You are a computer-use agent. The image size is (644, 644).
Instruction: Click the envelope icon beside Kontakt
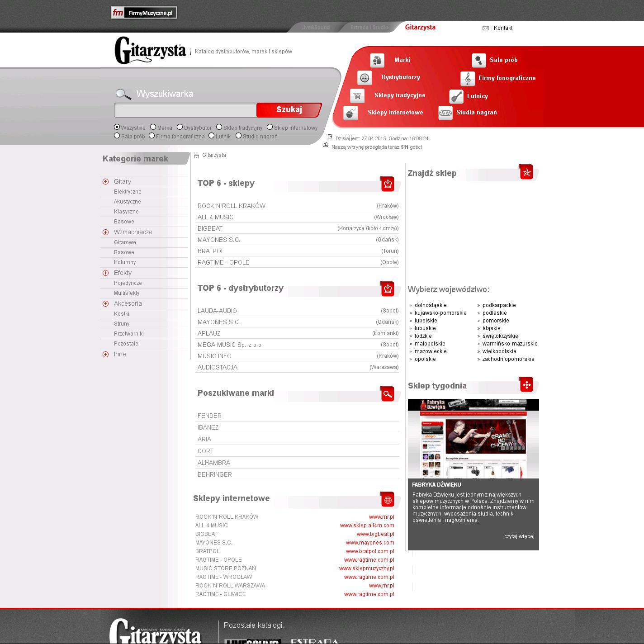click(x=486, y=28)
